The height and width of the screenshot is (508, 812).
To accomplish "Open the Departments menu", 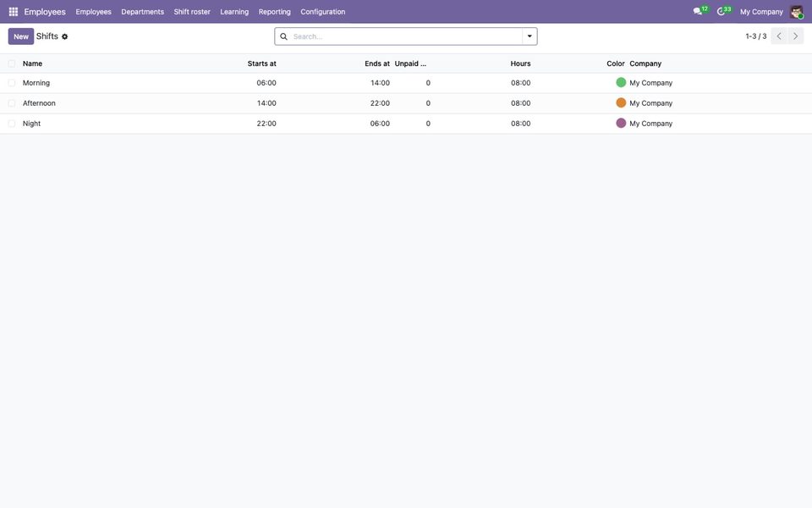I will click(142, 11).
